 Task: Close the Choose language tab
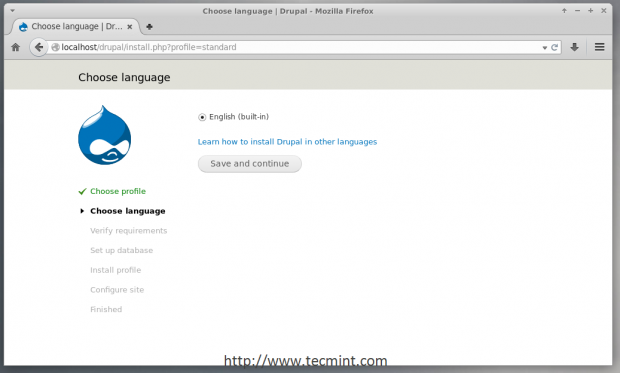(x=130, y=27)
